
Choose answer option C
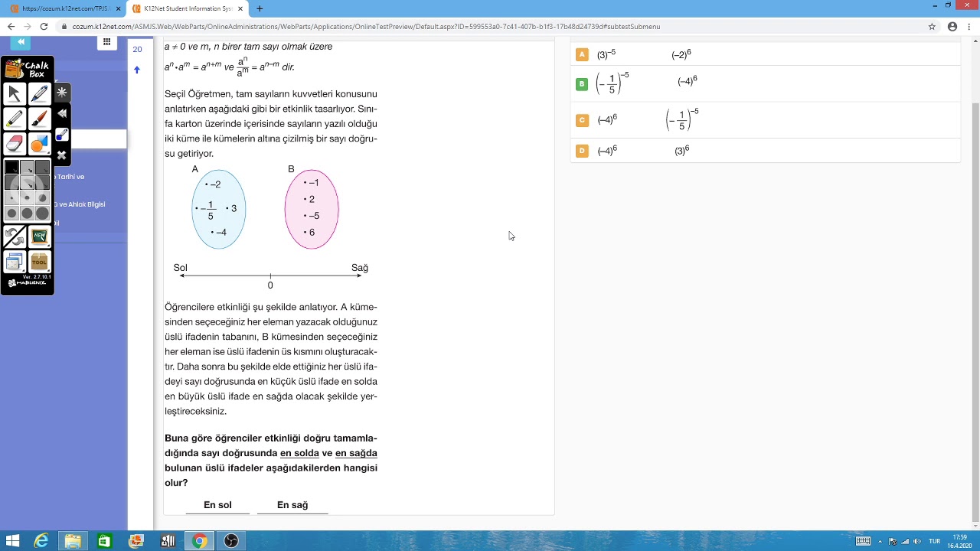tap(582, 120)
